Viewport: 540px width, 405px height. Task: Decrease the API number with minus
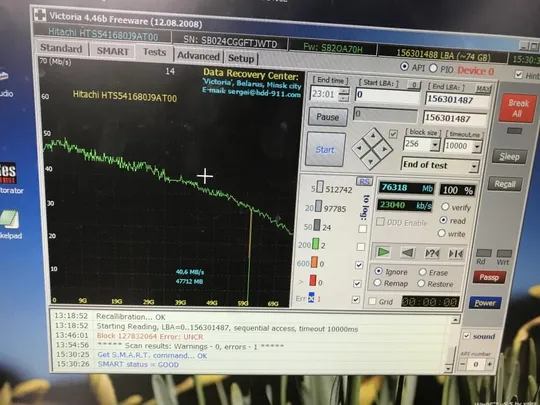463,364
